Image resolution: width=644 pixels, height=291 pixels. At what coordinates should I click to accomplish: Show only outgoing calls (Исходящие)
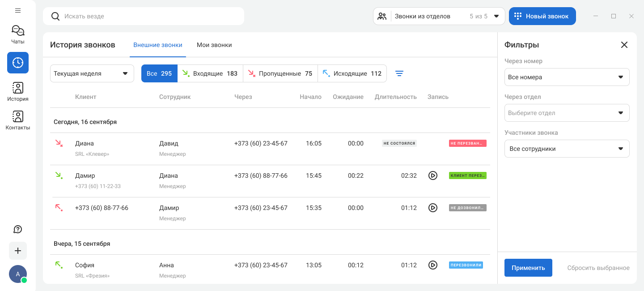click(x=352, y=73)
